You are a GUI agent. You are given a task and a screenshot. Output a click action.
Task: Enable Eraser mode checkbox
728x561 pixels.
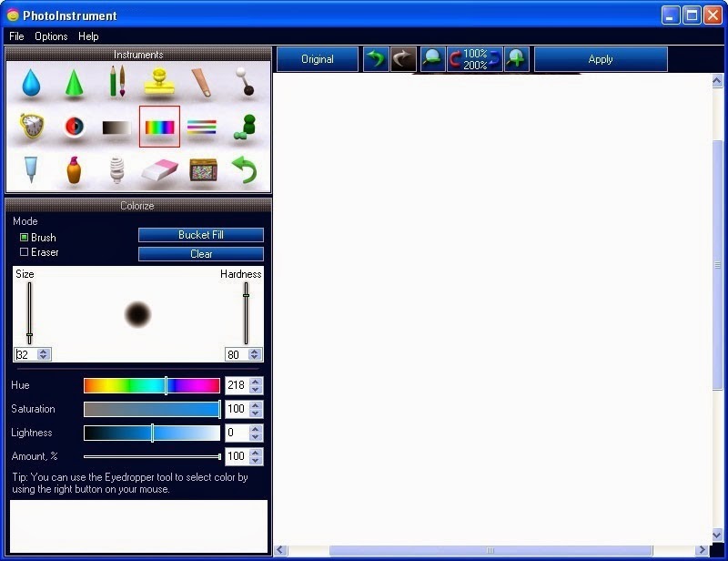coord(25,252)
